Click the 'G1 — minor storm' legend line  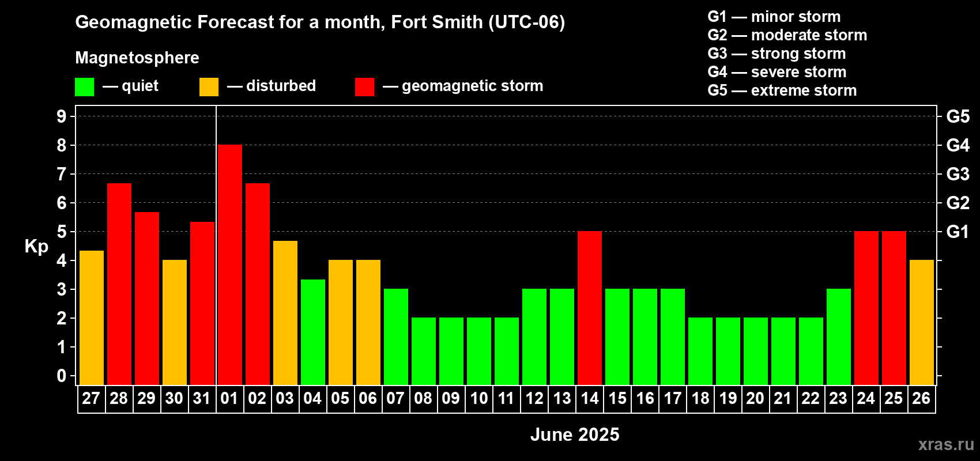coord(774,17)
